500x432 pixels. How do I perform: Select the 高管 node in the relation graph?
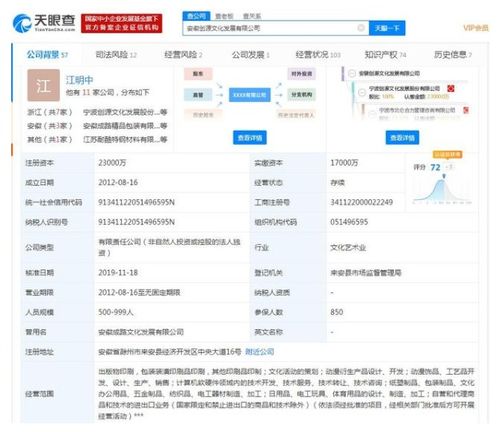198,95
